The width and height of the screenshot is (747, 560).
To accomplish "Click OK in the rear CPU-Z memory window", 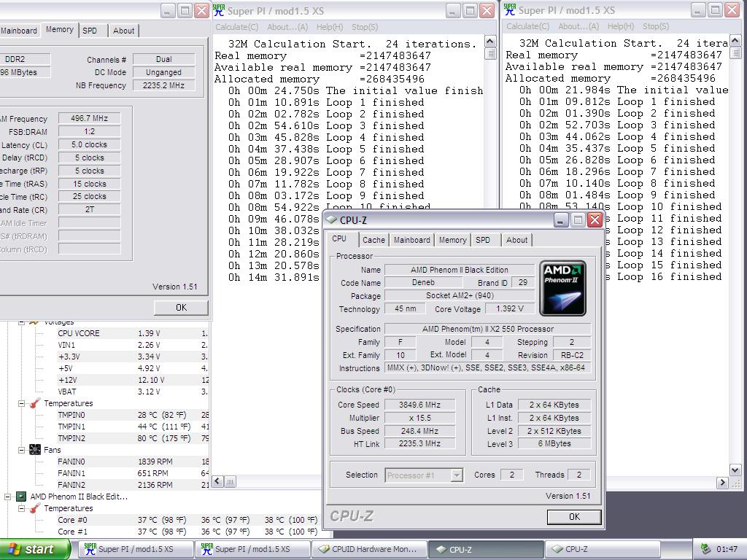I will click(181, 308).
